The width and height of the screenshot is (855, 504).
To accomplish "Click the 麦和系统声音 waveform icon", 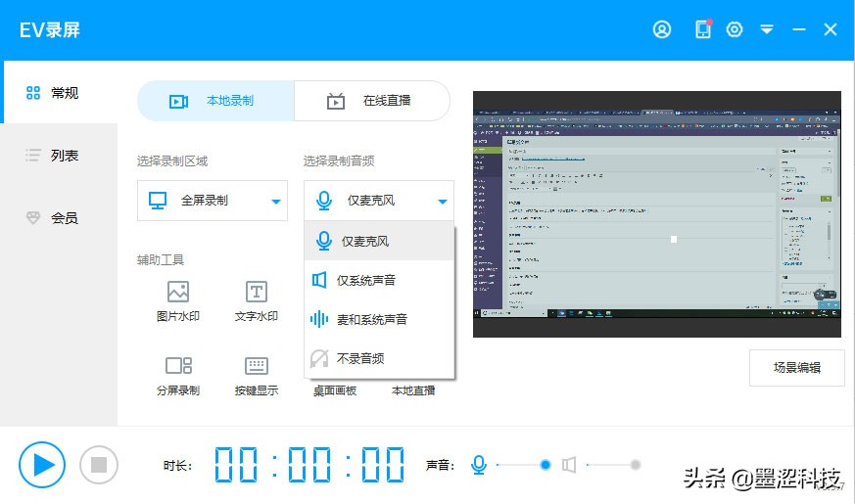I will point(319,319).
